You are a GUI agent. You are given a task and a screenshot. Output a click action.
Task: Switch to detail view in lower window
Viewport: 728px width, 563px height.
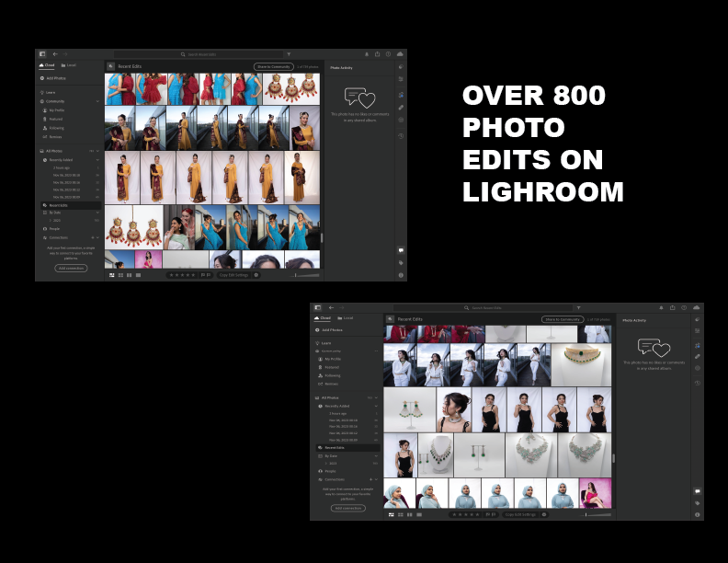(419, 514)
